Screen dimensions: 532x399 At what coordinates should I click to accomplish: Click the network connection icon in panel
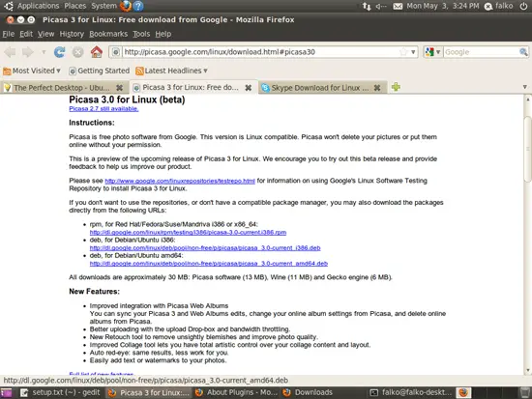pos(367,6)
